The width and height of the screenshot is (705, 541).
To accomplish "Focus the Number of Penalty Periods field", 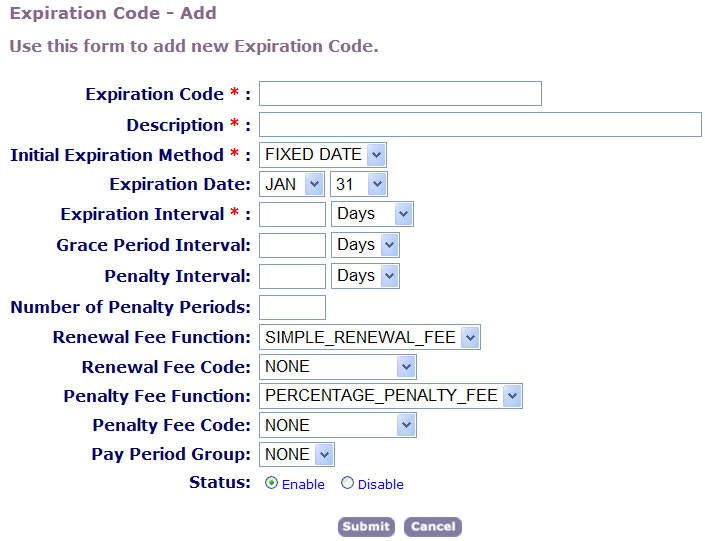I will 292,307.
